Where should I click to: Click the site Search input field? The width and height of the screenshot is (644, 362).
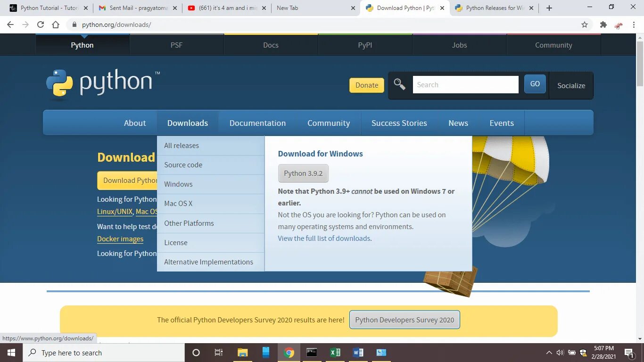(466, 85)
